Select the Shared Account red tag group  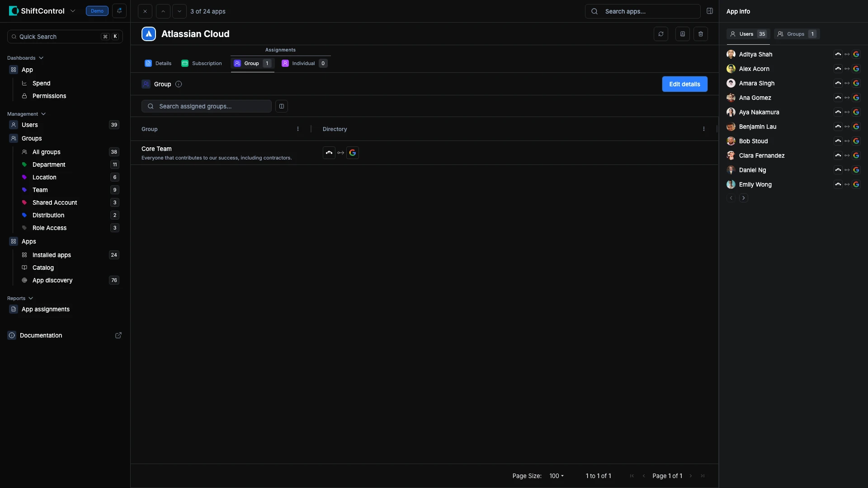(x=55, y=202)
